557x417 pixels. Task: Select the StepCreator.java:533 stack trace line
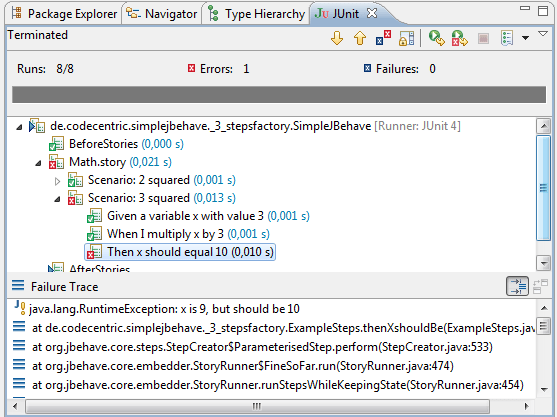click(x=262, y=347)
